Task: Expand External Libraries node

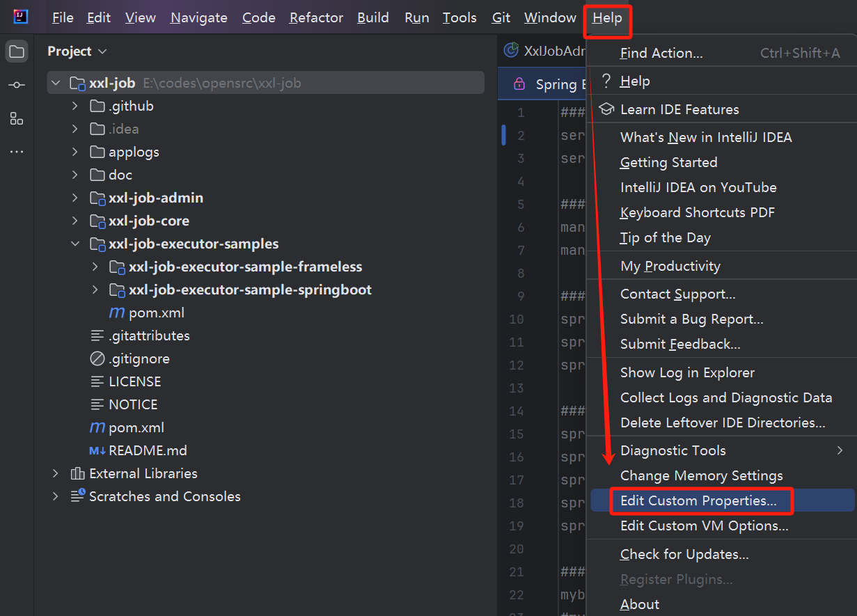Action: point(56,473)
